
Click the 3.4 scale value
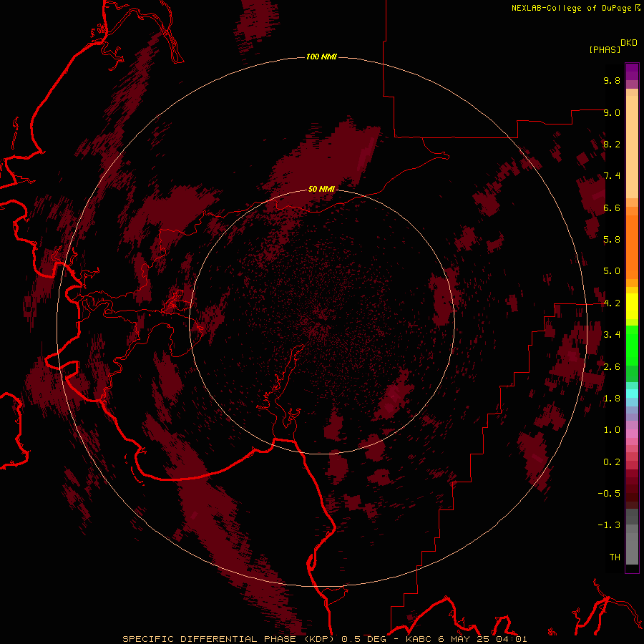[612, 335]
